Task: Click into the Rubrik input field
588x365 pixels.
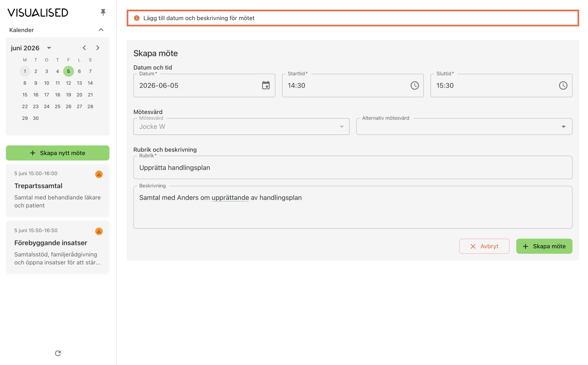Action: coord(353,168)
